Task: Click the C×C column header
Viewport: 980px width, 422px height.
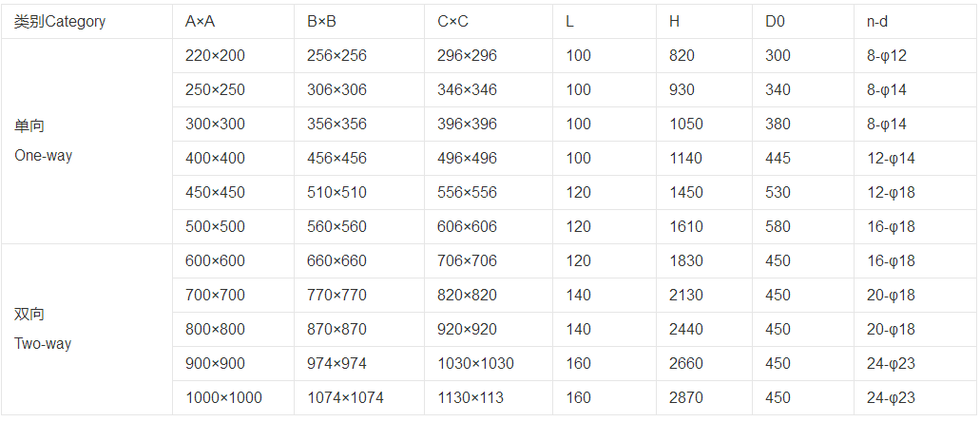Action: pos(452,22)
